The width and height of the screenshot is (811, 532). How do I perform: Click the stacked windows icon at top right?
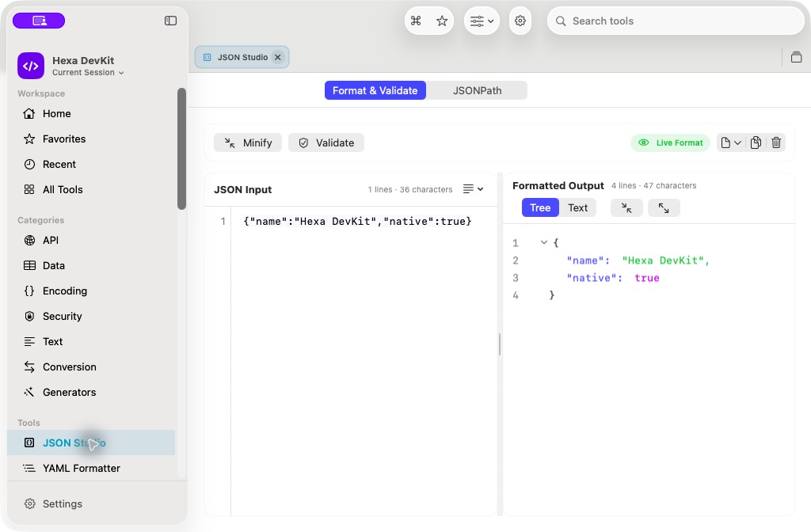coord(797,57)
